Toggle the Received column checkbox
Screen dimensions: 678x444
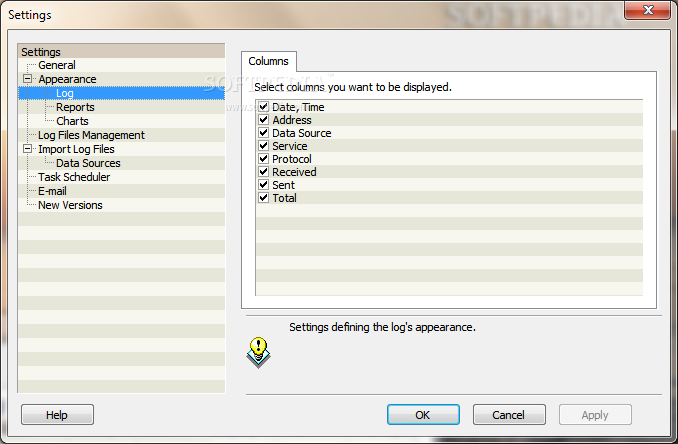click(263, 171)
